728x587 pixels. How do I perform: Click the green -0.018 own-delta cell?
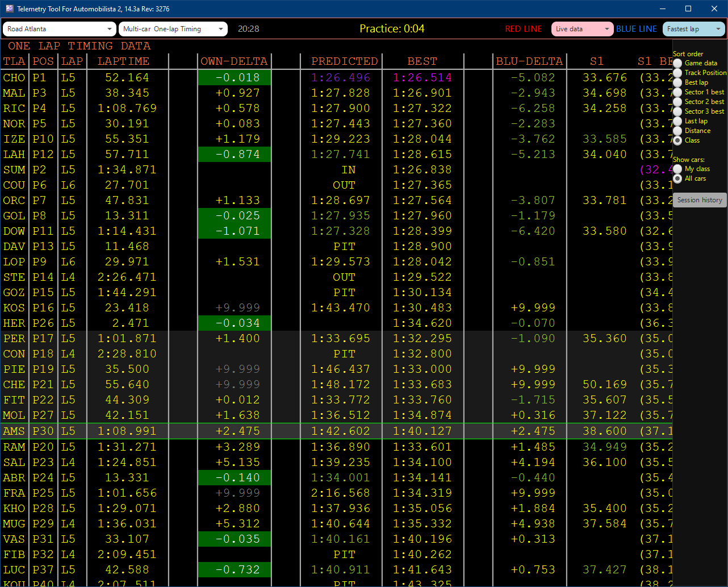234,78
